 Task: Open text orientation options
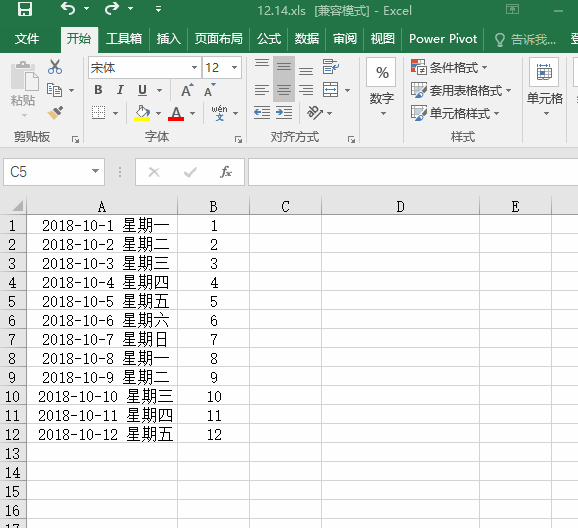point(319,113)
